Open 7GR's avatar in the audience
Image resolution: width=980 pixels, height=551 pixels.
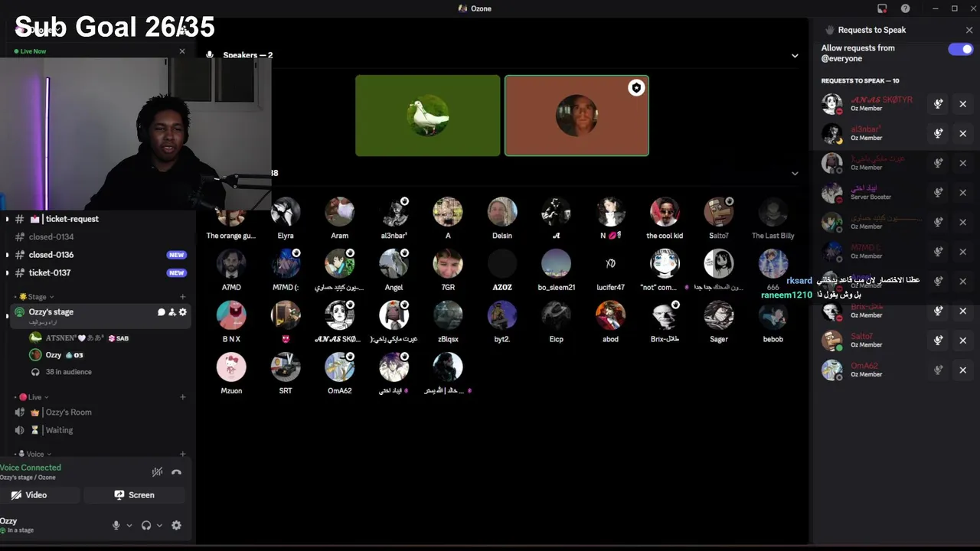[x=448, y=264]
